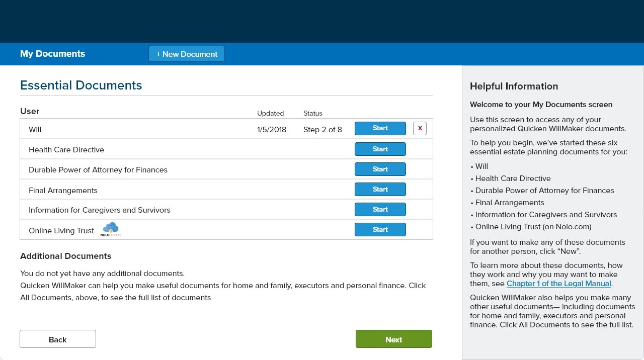This screenshot has height=360, width=644.
Task: Click the Status column header
Action: tap(312, 114)
